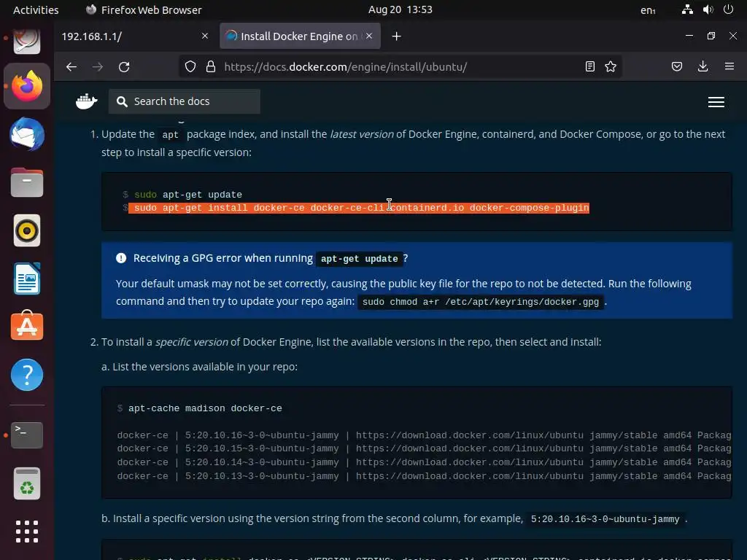Click the Docker whale logo

[86, 101]
